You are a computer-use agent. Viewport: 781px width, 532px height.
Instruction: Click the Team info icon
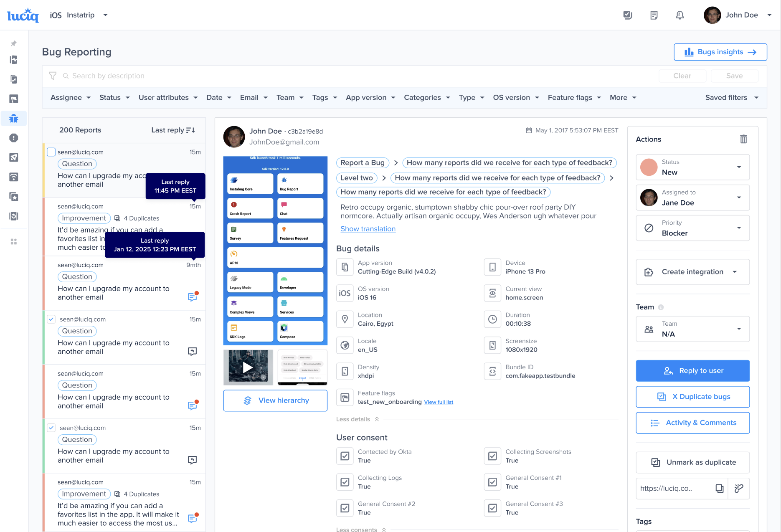click(661, 307)
